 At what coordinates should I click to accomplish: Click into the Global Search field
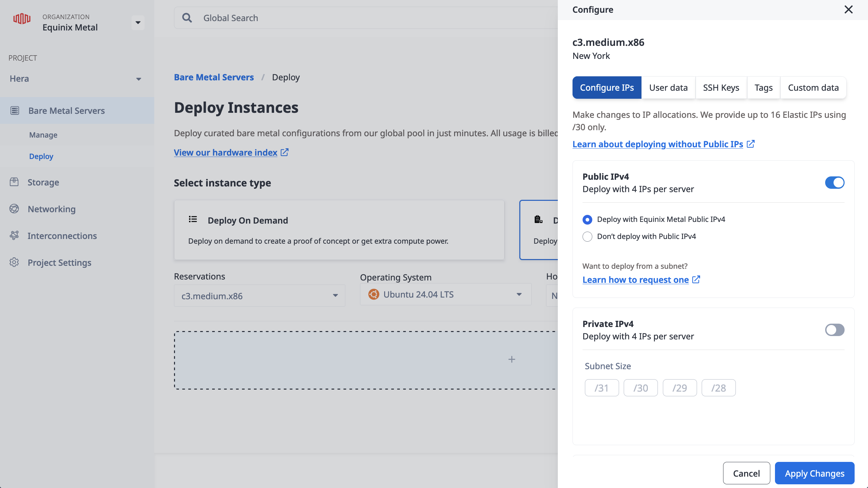[x=366, y=18]
